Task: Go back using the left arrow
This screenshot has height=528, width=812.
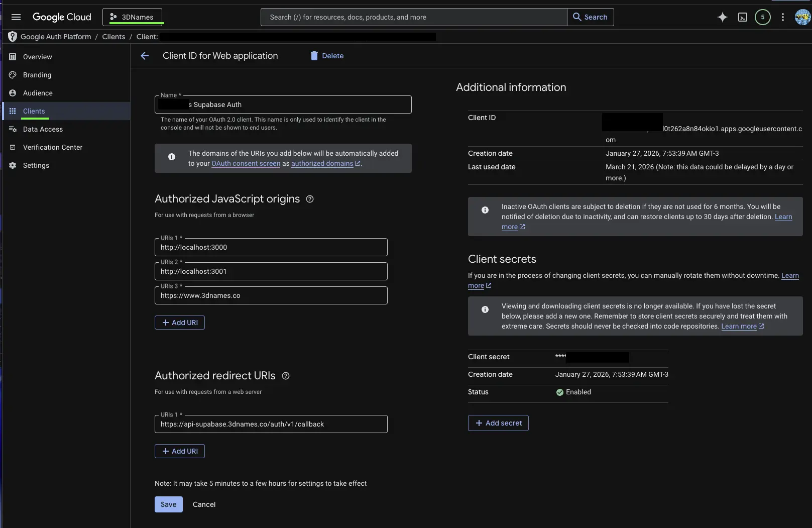Action: coord(145,56)
